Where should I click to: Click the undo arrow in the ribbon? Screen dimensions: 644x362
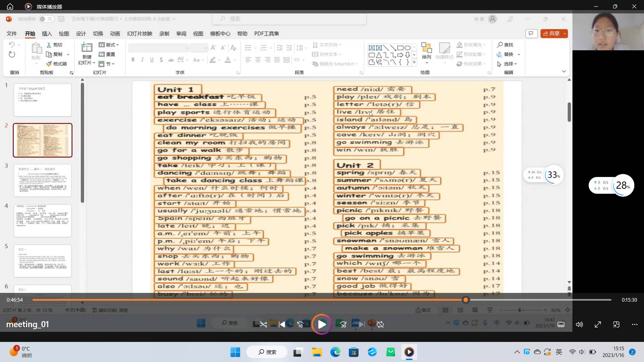point(12,45)
